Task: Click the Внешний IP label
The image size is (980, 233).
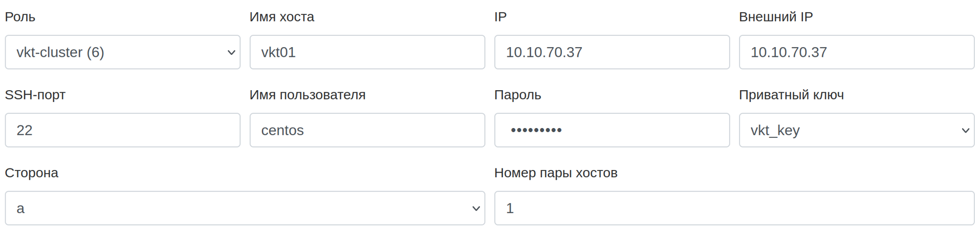Action: tap(775, 17)
